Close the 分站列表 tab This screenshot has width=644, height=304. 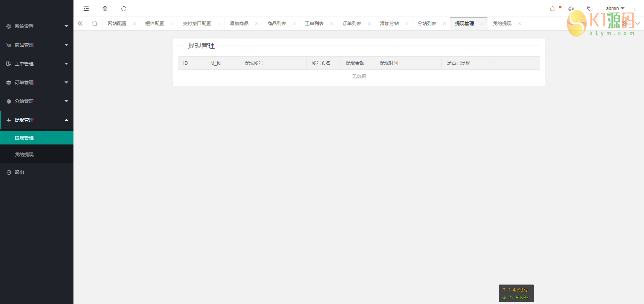tap(444, 23)
